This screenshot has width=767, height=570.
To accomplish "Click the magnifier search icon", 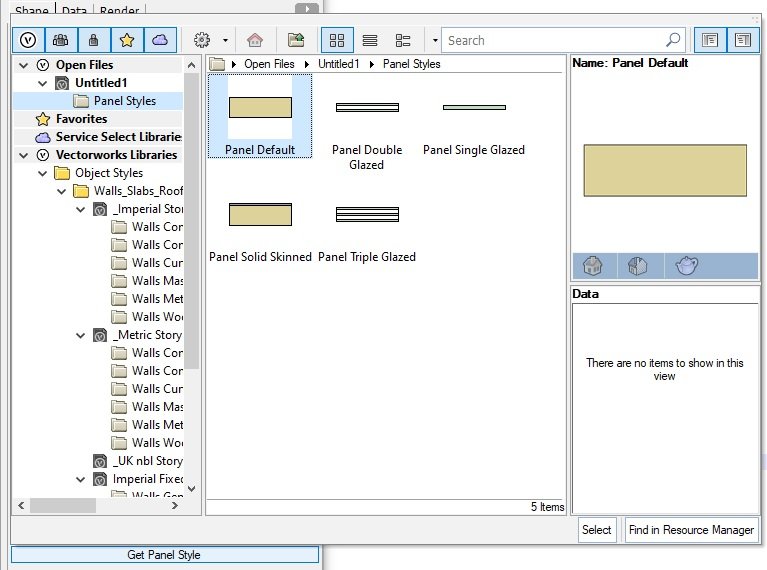I will point(673,40).
